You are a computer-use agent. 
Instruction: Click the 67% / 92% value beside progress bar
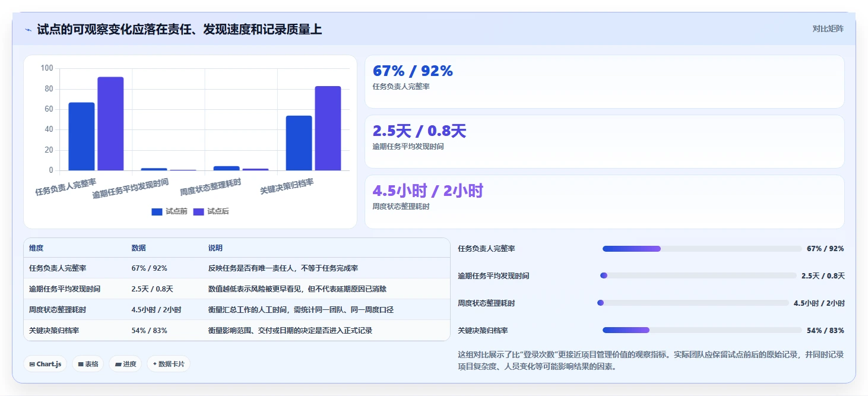(x=825, y=249)
